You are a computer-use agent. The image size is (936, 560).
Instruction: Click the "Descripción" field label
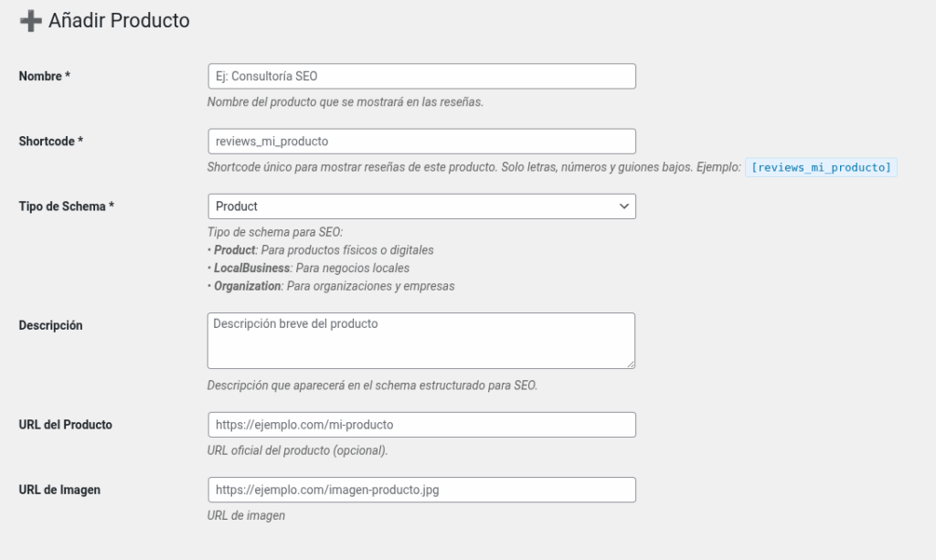[x=51, y=325]
